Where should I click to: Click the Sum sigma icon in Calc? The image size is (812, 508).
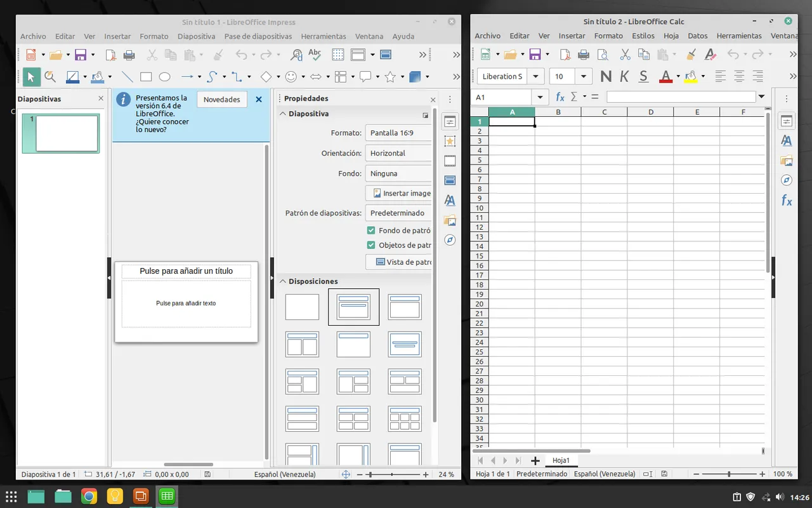[574, 97]
